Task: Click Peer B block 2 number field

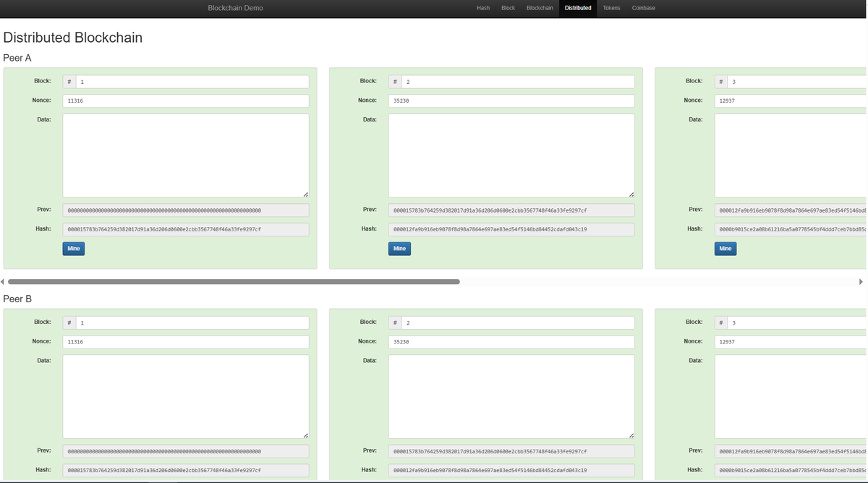Action: click(x=518, y=322)
